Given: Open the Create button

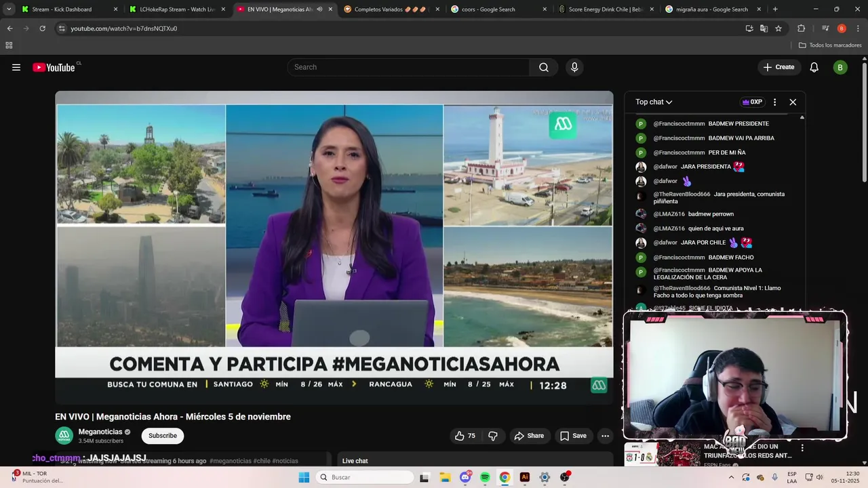Looking at the screenshot, I should [778, 67].
